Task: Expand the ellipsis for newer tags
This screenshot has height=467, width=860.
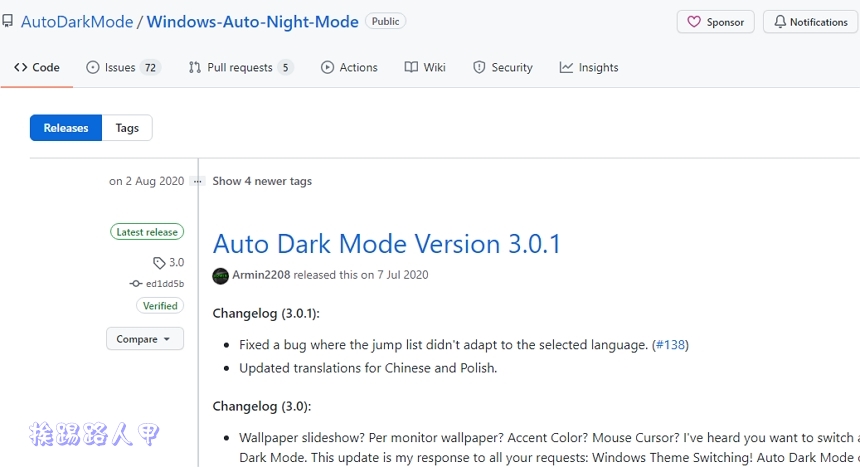Action: coord(197,181)
